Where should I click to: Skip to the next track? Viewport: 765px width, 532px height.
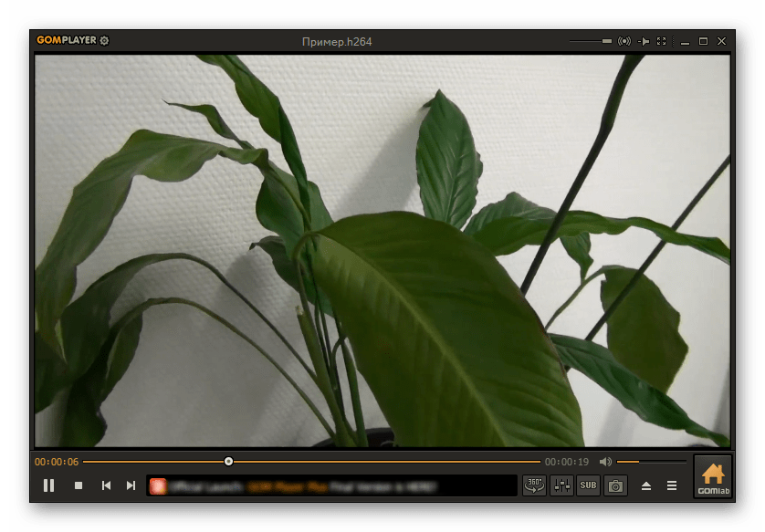click(131, 485)
